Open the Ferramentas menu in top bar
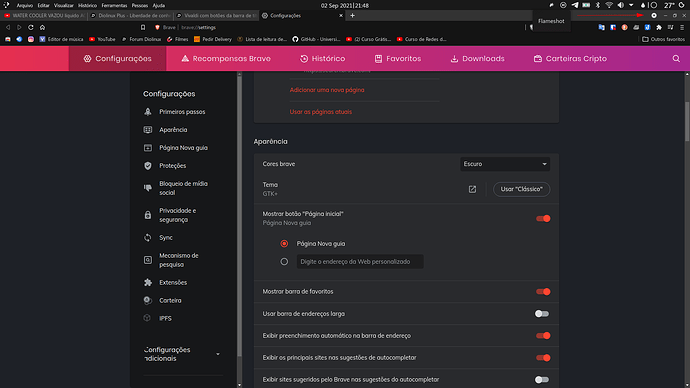Screen dimensions: 690x388 (x=114, y=5)
